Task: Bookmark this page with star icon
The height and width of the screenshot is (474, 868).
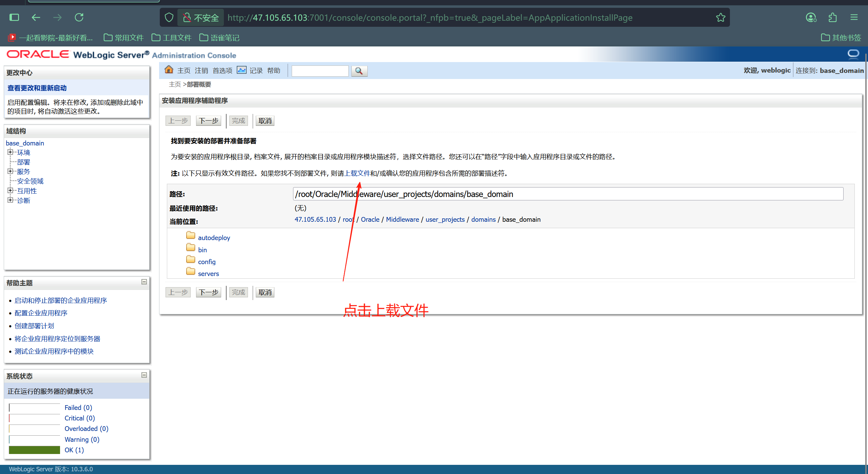Action: coord(720,17)
